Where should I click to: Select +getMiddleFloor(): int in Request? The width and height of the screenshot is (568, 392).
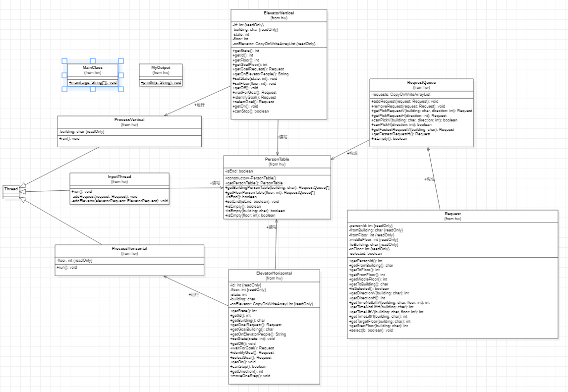[368, 280]
